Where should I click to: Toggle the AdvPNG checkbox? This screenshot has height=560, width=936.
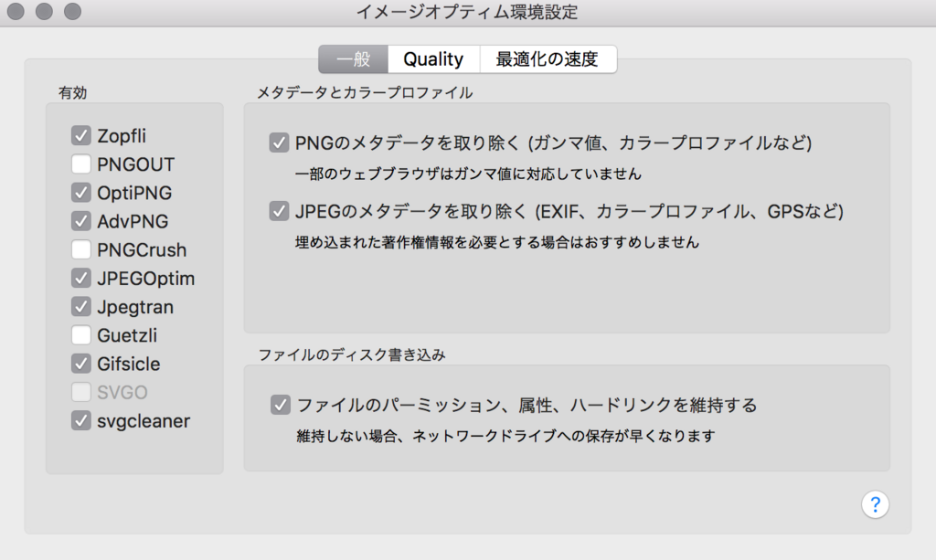pos(81,221)
